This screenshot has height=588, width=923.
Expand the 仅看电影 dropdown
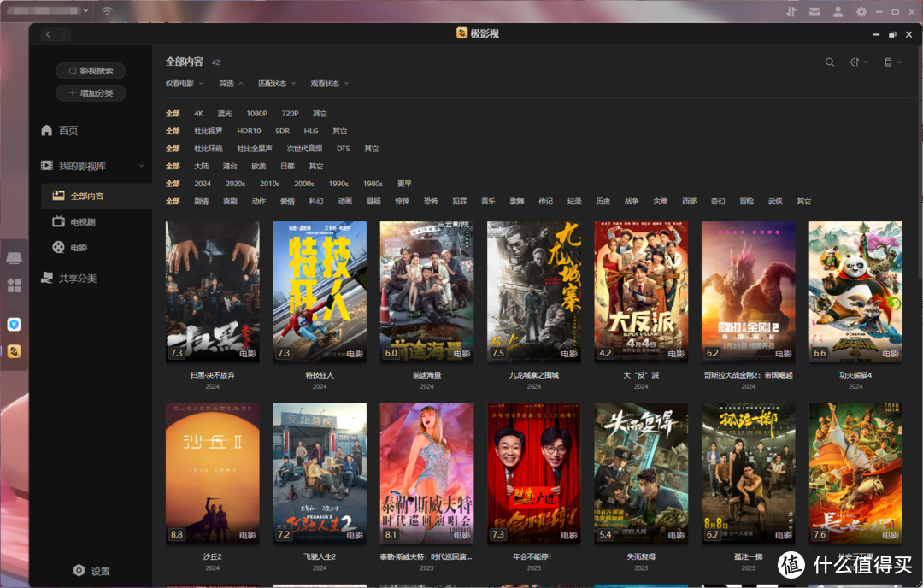tap(184, 84)
